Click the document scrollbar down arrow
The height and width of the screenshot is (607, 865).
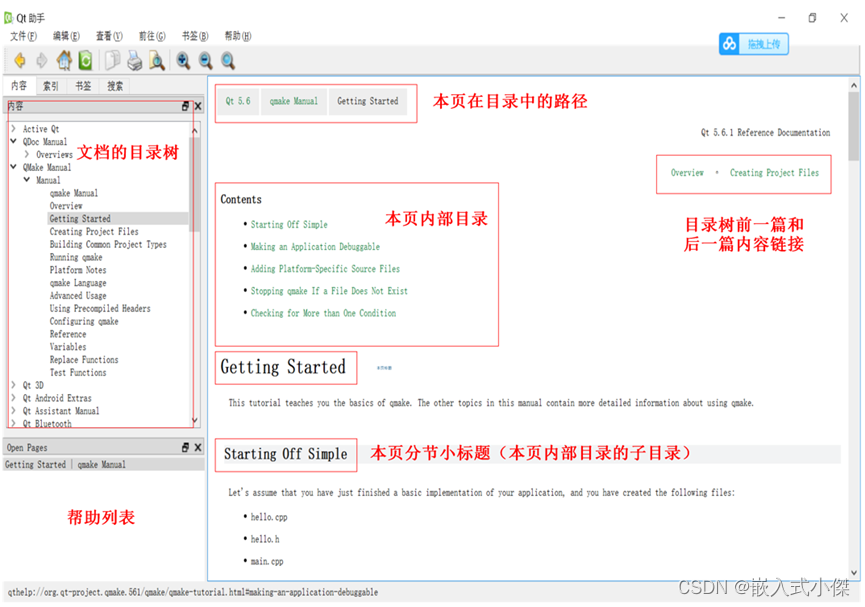854,573
